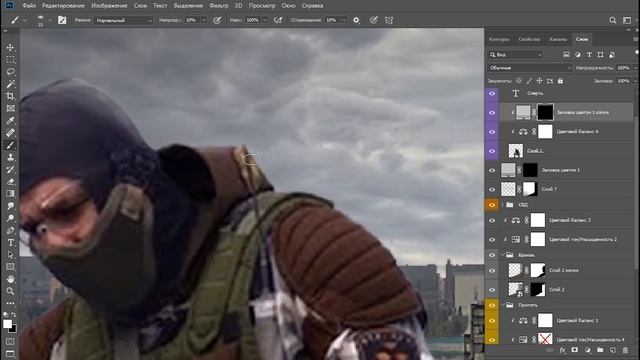
Task: Select the Hand tool
Action: pos(10,279)
